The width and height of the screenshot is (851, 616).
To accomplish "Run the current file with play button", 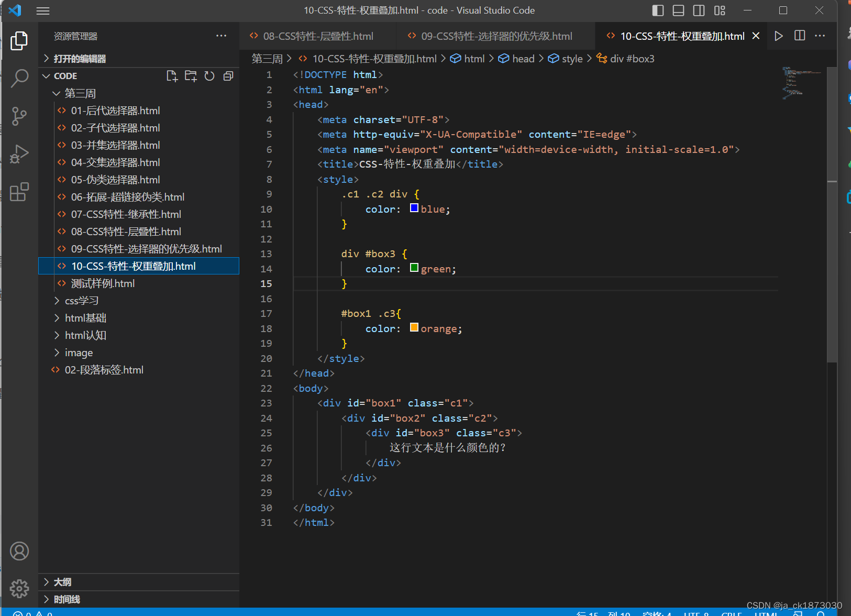I will coord(779,36).
